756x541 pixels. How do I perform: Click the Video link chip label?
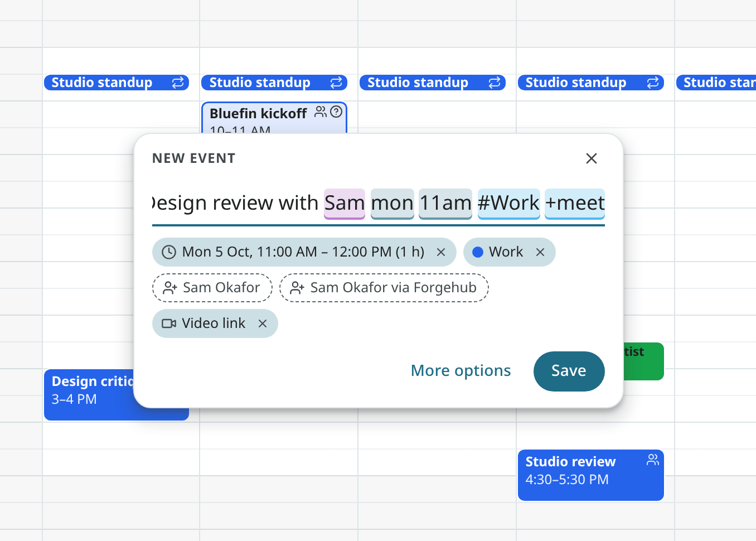[214, 323]
